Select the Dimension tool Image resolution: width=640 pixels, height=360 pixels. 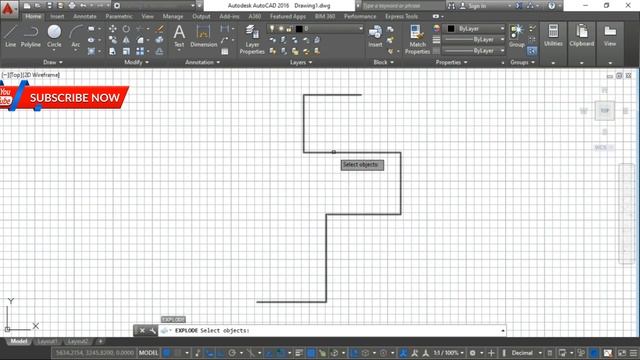click(203, 36)
